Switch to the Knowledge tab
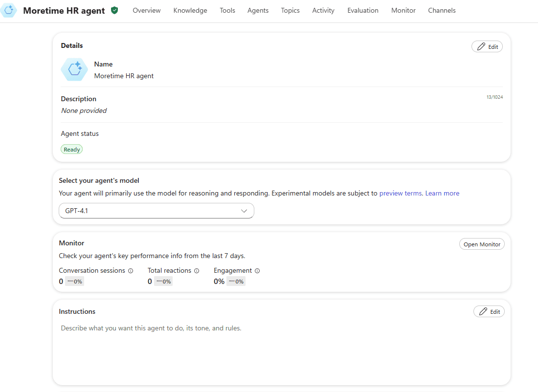The height and width of the screenshot is (392, 538). point(190,11)
